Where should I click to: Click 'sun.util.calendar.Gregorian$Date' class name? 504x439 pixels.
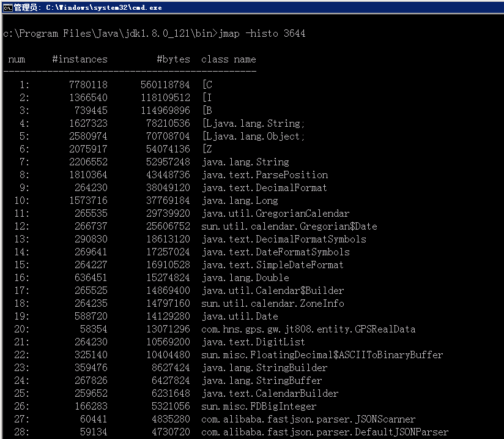[x=289, y=227]
